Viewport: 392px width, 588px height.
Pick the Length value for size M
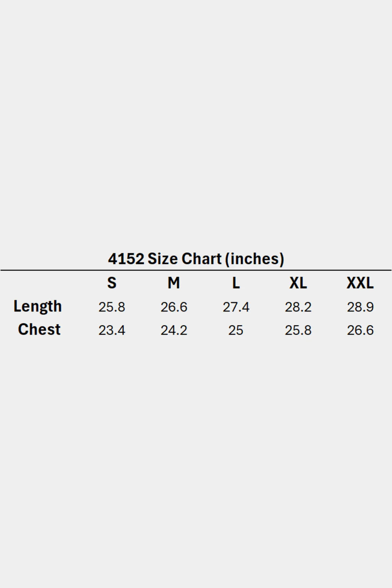pyautogui.click(x=174, y=307)
